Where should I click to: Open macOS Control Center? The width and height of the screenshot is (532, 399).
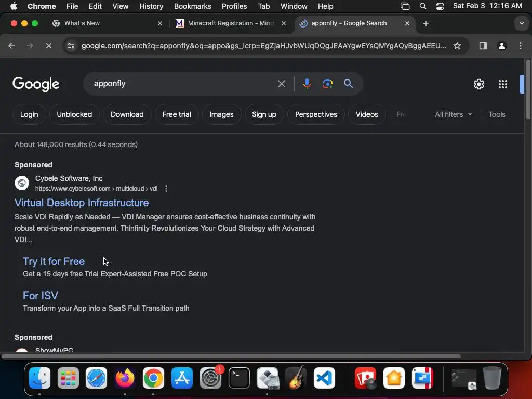(440, 6)
